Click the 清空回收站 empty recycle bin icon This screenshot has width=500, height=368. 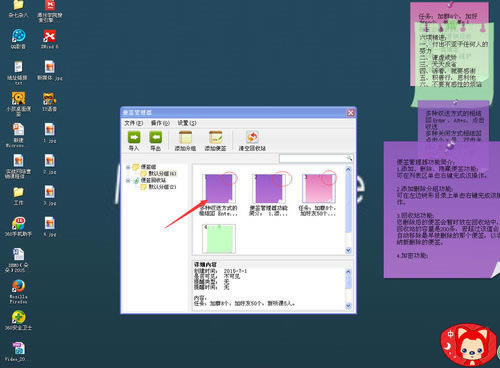(x=252, y=137)
